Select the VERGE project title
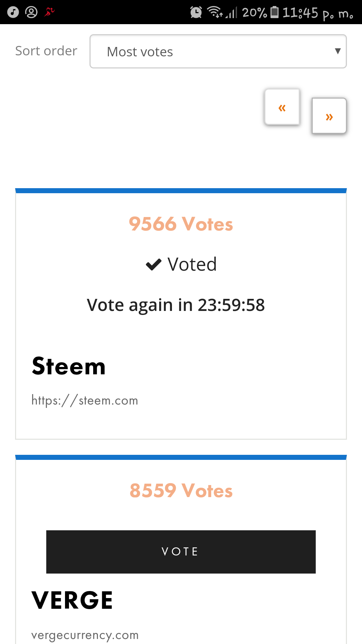 pos(72,600)
